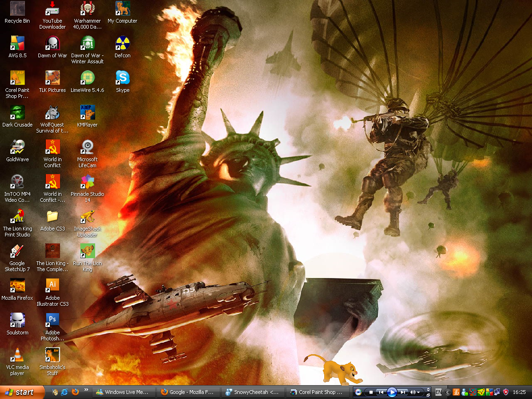
Task: Click the GoldWave desktop icon
Action: click(x=17, y=147)
